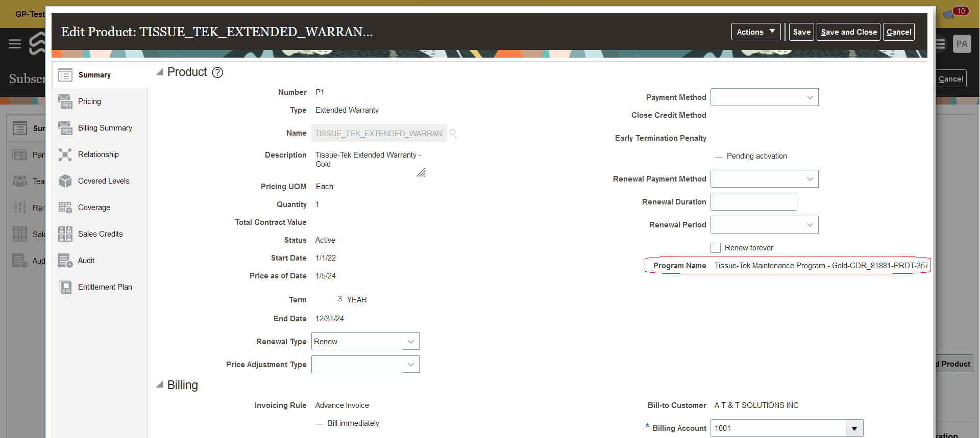
Task: Click the Save button
Action: (801, 32)
